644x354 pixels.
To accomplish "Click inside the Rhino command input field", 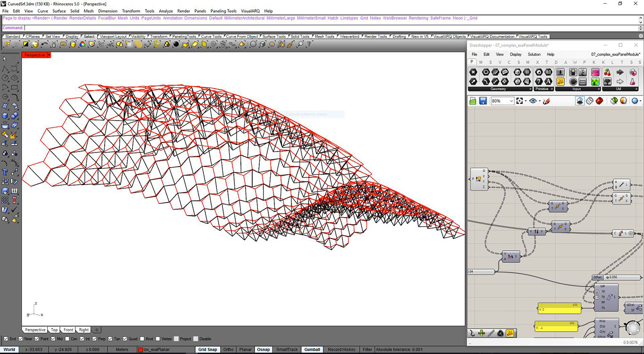I will (x=94, y=27).
